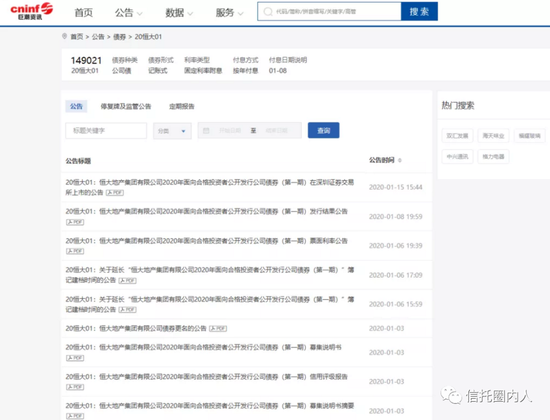Screen dimensions: 550x420
Task: Click the 固定利率附息 rate type value
Action: (x=203, y=71)
